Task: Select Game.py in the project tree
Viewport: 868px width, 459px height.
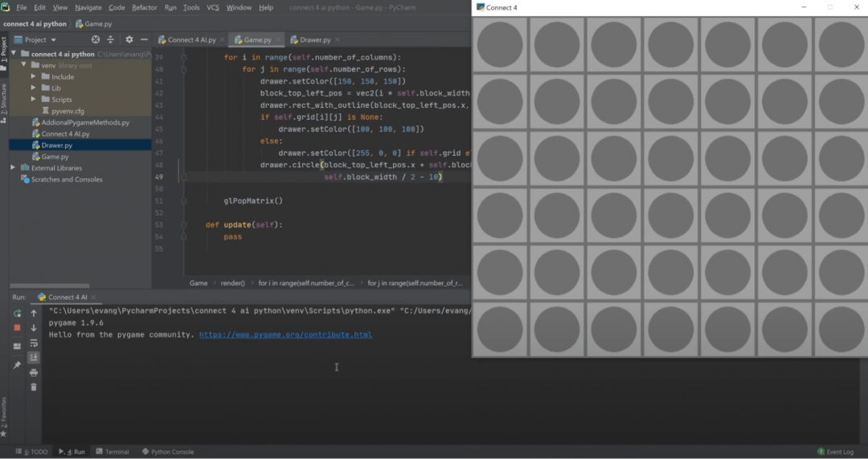Action: tap(55, 157)
